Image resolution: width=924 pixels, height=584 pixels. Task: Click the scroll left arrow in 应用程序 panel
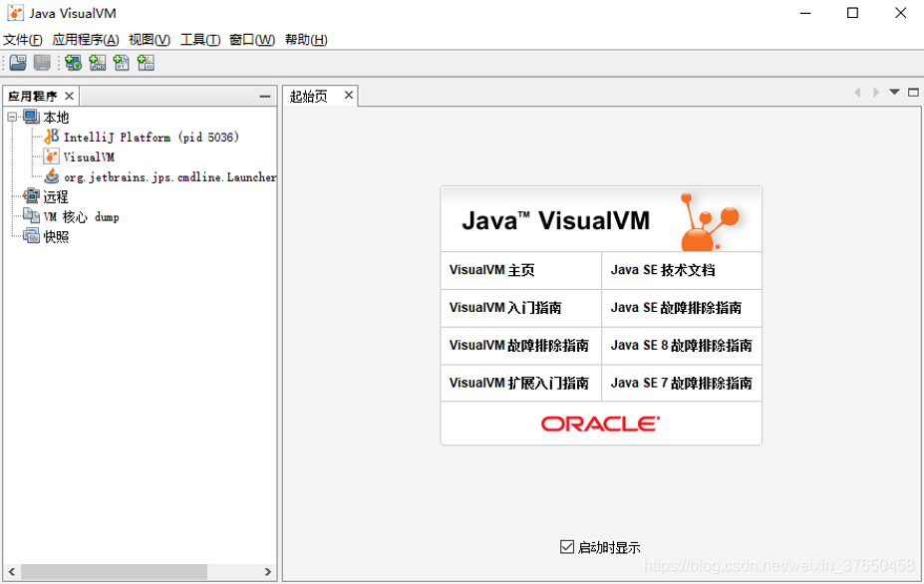coord(12,571)
